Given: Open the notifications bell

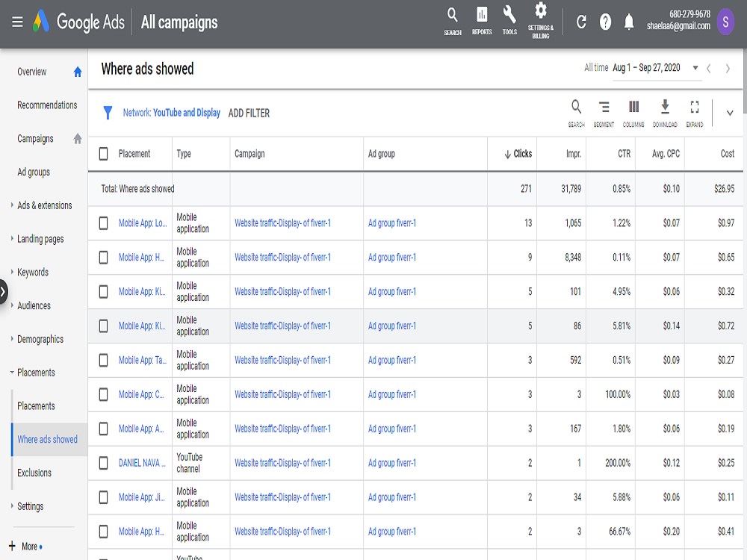Looking at the screenshot, I should (629, 22).
